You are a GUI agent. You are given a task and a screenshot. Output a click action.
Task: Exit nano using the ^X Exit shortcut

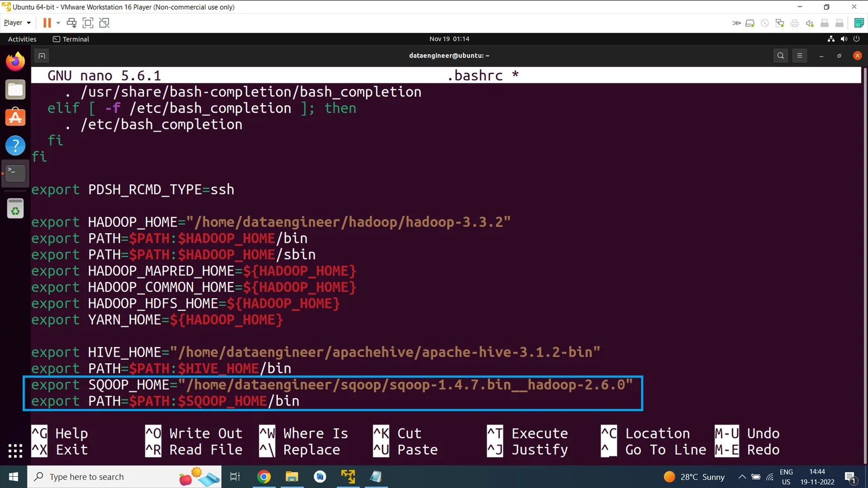[61, 450]
